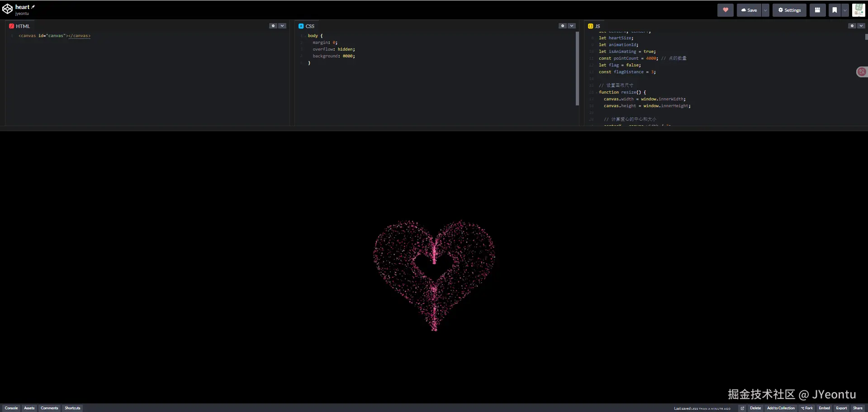This screenshot has width=868, height=412.
Task: Fork this pen
Action: pyautogui.click(x=807, y=408)
